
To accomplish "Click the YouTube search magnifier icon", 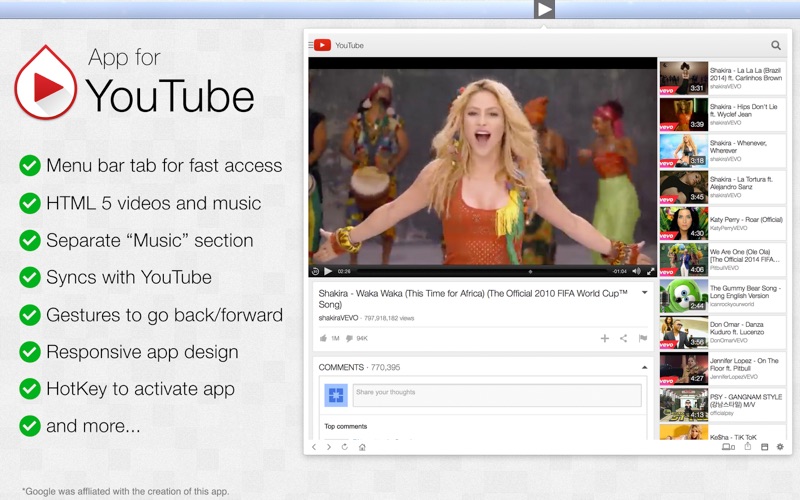I will 776,45.
